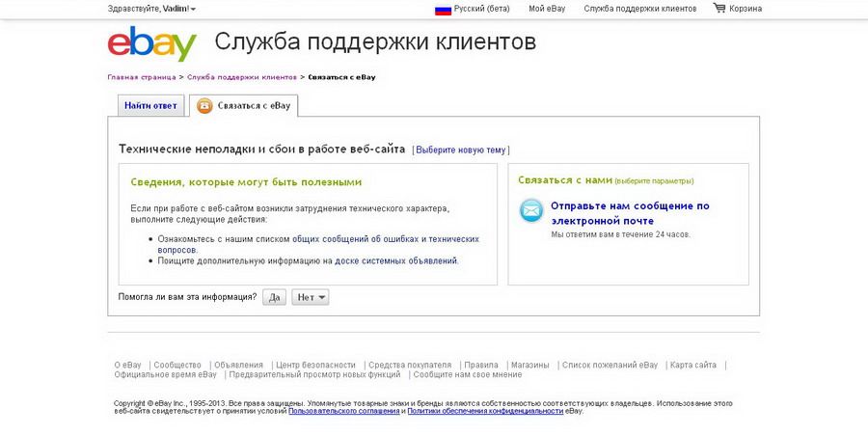Image resolution: width=868 pixels, height=436 pixels.
Task: Click 'Служба поддержки клиентов' breadcrumb link
Action: (242, 77)
